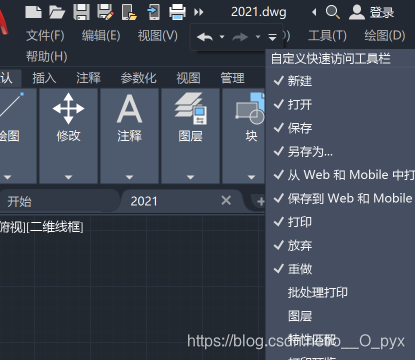Click the arrow left of search icon
The height and width of the screenshot is (360, 415).
pyautogui.click(x=314, y=12)
